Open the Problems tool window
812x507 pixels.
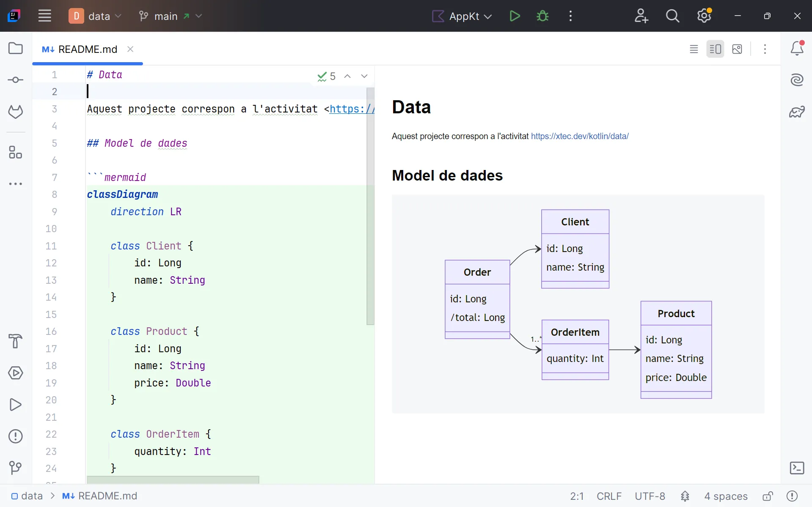click(x=16, y=436)
